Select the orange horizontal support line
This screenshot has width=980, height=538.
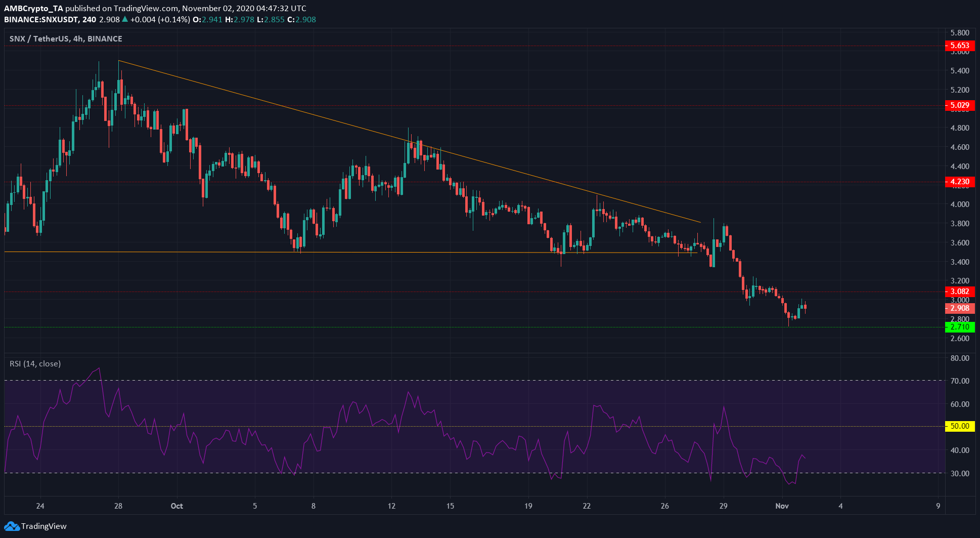tap(350, 252)
